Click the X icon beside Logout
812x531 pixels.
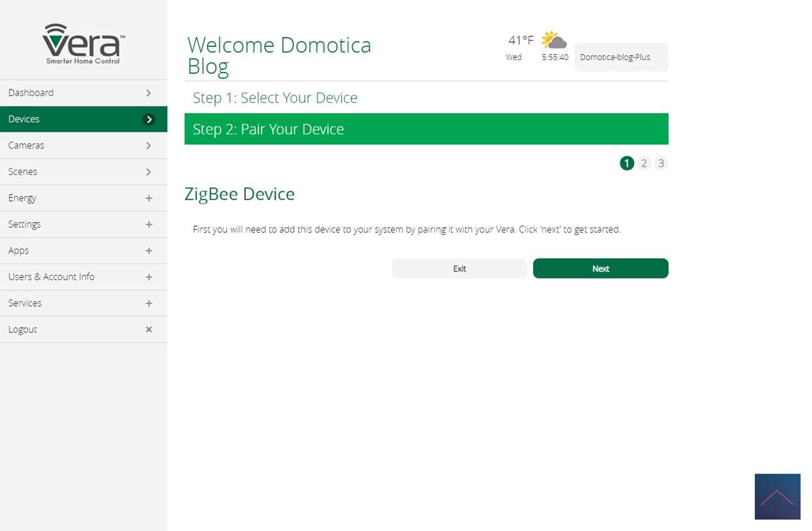click(x=149, y=329)
